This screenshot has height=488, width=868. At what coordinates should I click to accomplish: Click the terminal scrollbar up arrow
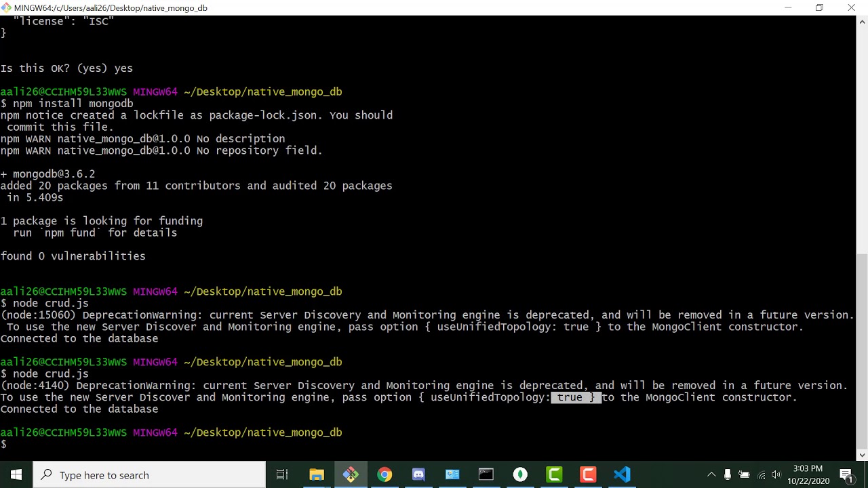pyautogui.click(x=862, y=21)
